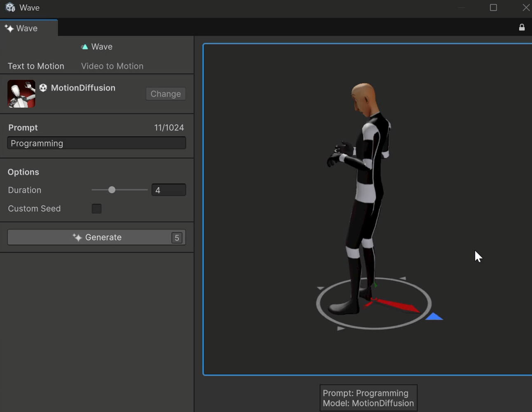
Task: Click the MotionDiffusion package cube icon
Action: [43, 87]
